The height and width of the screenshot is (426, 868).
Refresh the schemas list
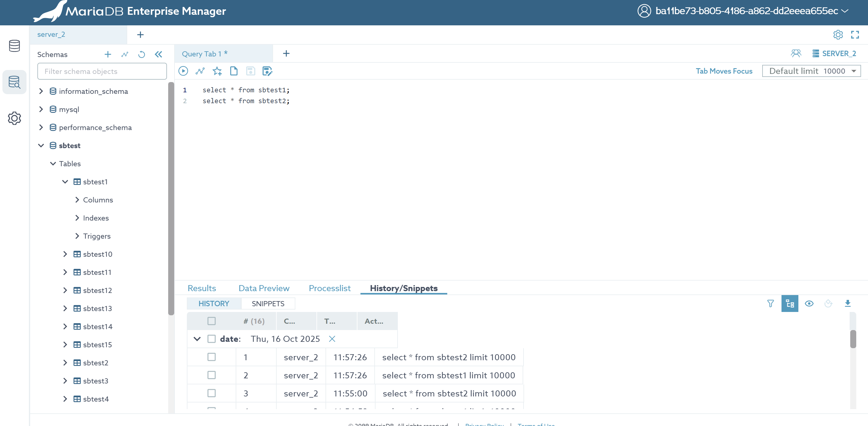pyautogui.click(x=142, y=54)
